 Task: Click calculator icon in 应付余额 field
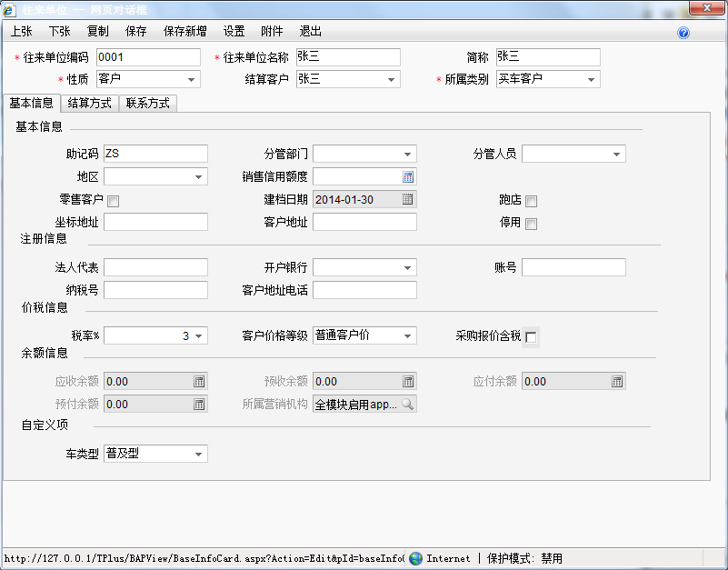pyautogui.click(x=616, y=382)
